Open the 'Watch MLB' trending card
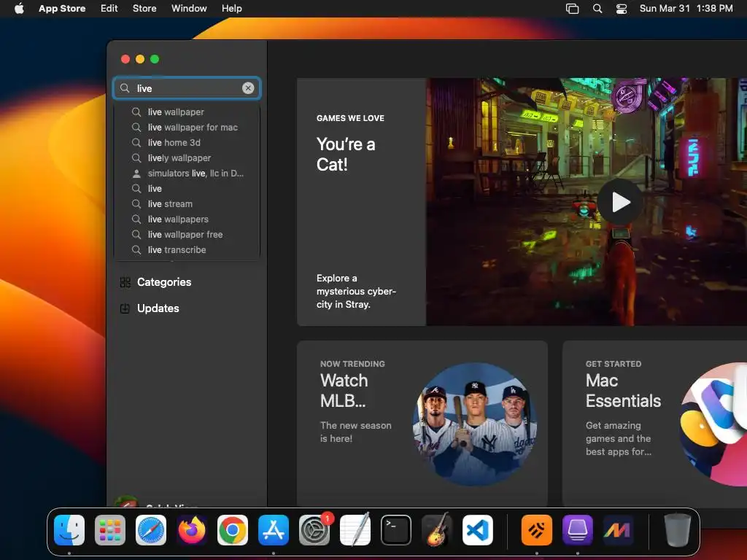 tap(422, 423)
